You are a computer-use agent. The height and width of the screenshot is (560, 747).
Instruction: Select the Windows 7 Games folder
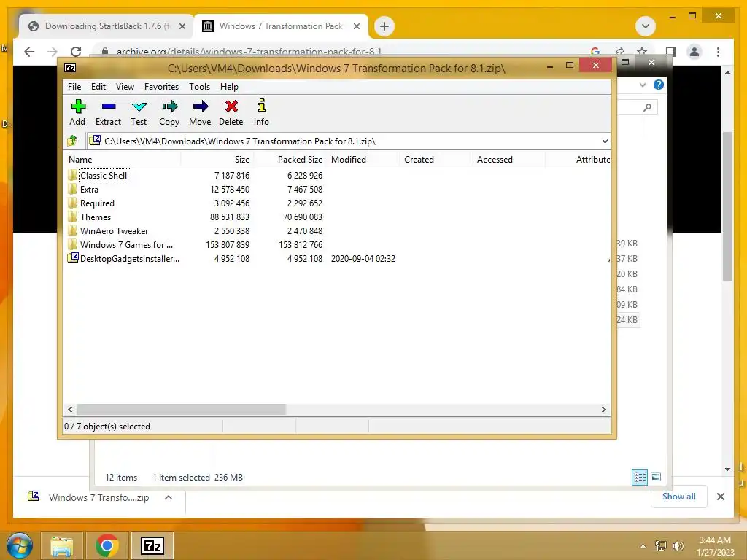click(126, 244)
